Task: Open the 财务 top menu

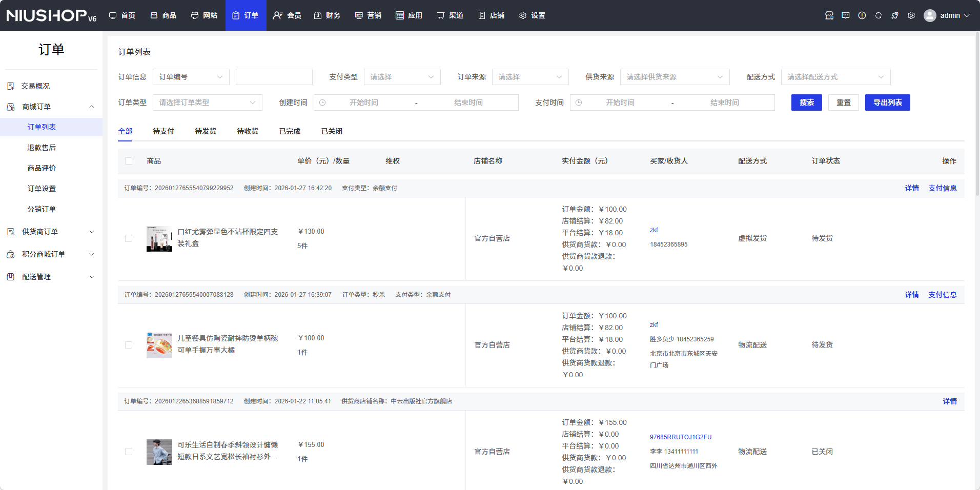Action: pos(327,15)
